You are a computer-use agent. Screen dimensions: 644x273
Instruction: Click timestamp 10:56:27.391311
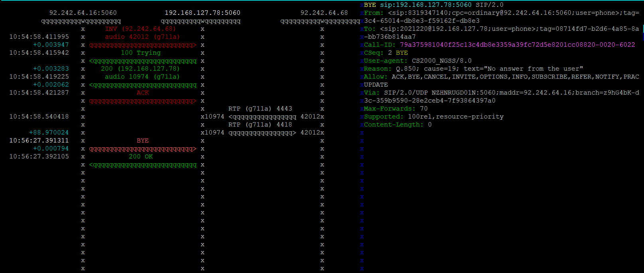point(39,140)
